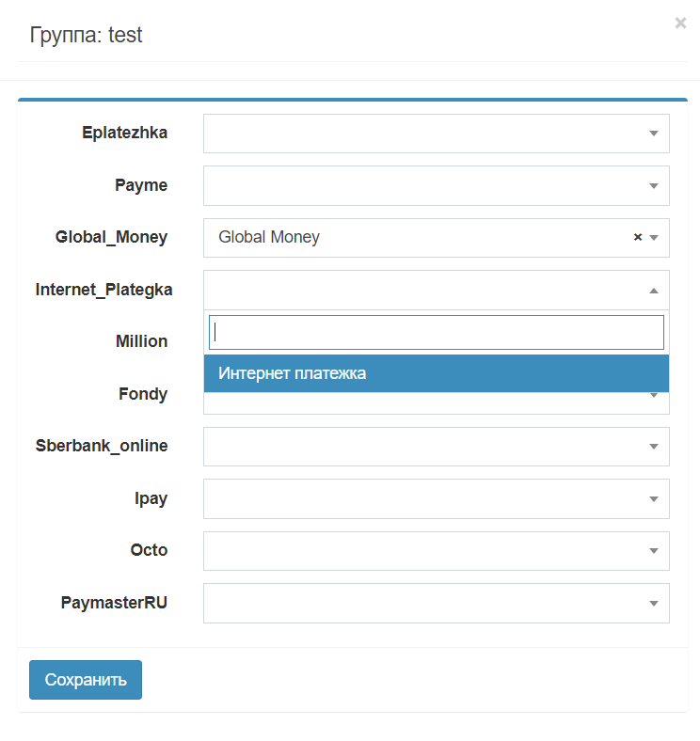Expand the Octo select box
700x741 pixels.
(423, 551)
